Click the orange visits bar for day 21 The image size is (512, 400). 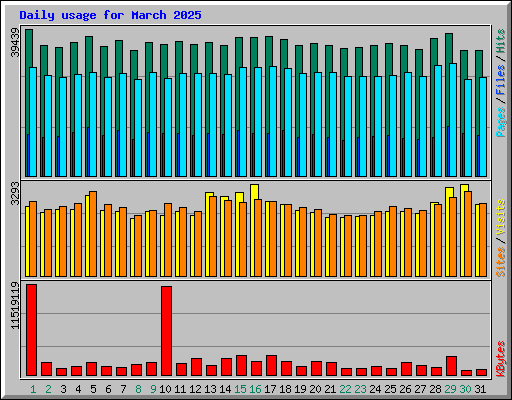click(333, 246)
